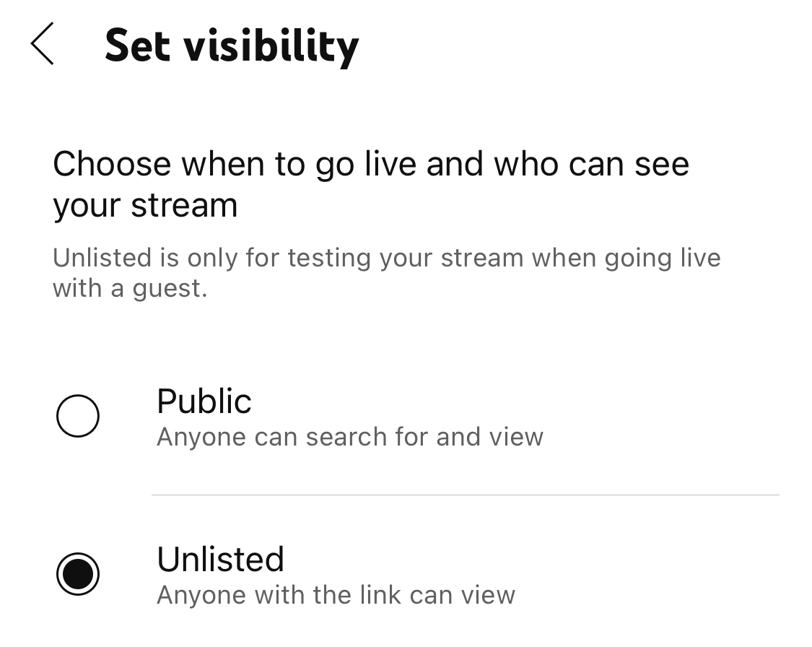
Task: Click the "with a guest." helper text line
Action: 130,288
